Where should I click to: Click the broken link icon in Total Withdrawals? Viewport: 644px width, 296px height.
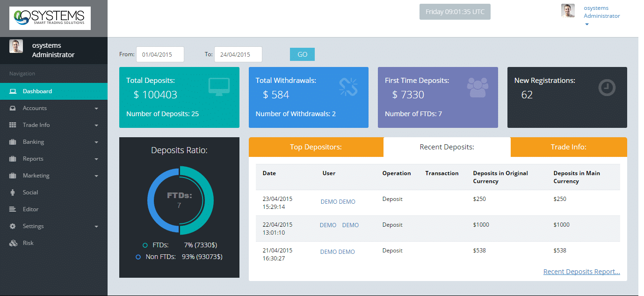(x=348, y=87)
